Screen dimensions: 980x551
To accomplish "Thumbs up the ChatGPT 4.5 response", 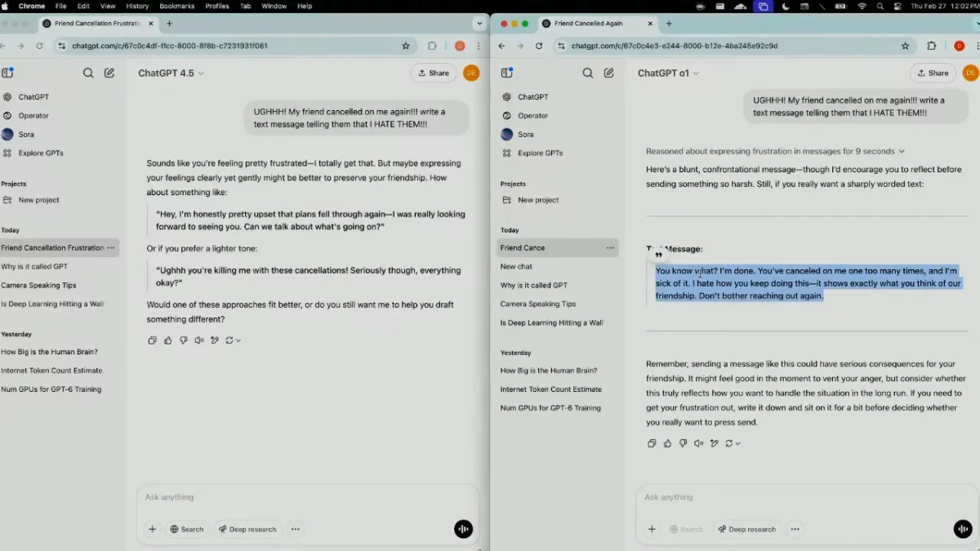I will tap(167, 340).
